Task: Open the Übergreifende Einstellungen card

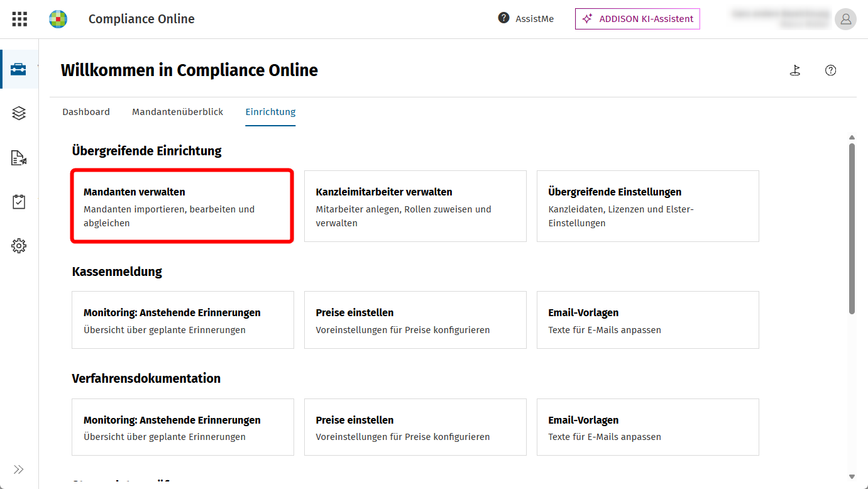Action: pos(648,206)
